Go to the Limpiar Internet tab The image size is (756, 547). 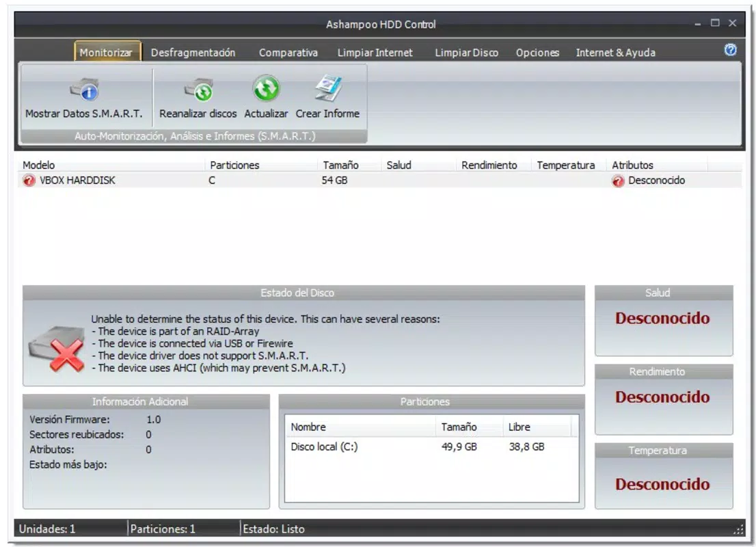[x=375, y=53]
